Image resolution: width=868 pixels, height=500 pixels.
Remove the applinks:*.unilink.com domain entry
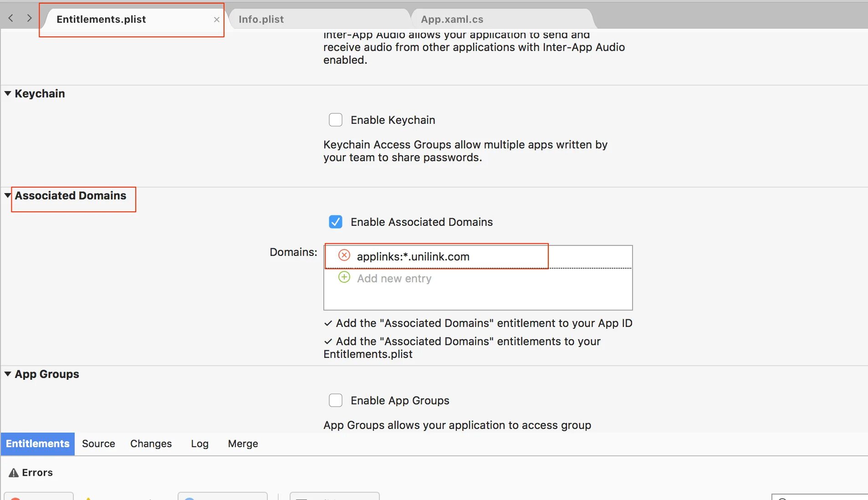pyautogui.click(x=344, y=255)
